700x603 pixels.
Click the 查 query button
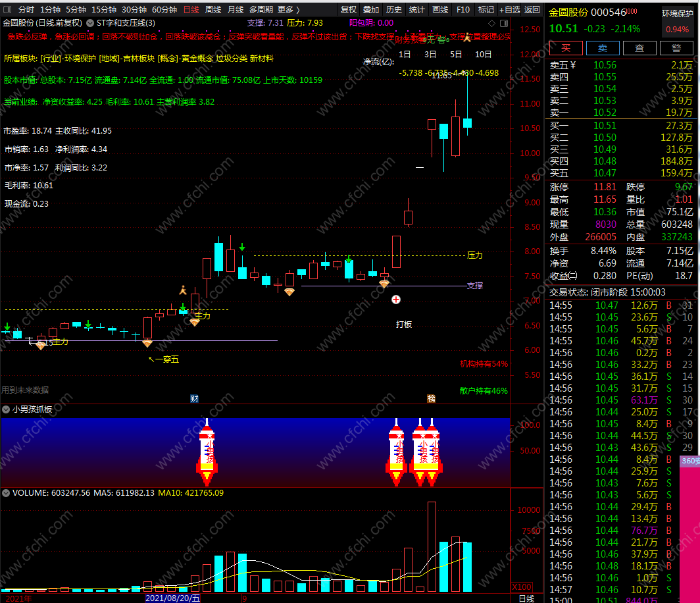click(x=639, y=48)
